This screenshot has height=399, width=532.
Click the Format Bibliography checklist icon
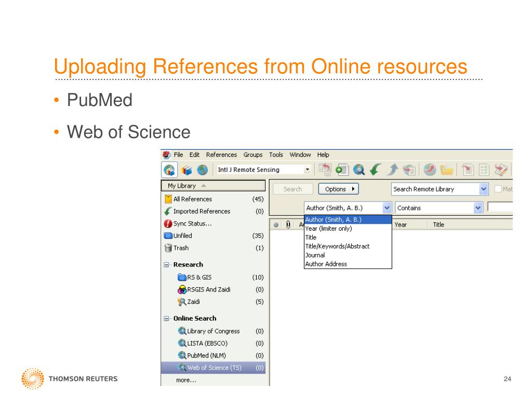pyautogui.click(x=484, y=169)
